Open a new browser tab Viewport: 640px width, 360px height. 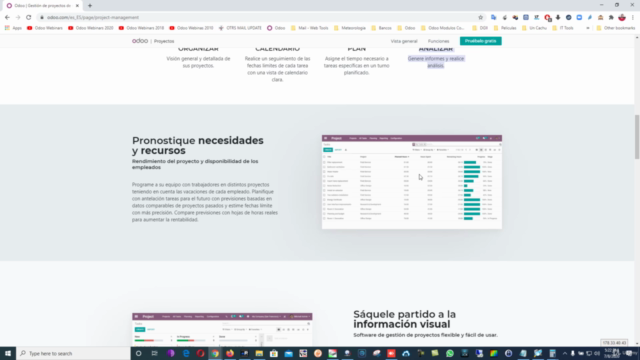[90, 6]
